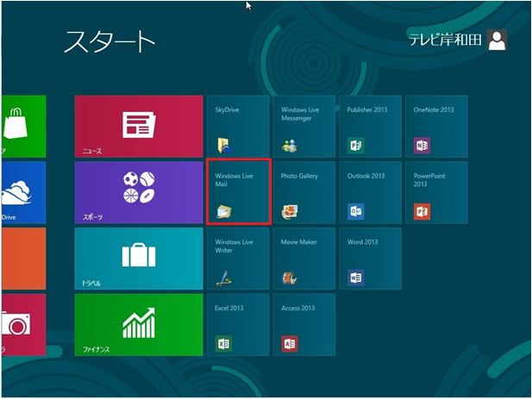Open Movie Maker icon
The image size is (532, 399).
(290, 278)
